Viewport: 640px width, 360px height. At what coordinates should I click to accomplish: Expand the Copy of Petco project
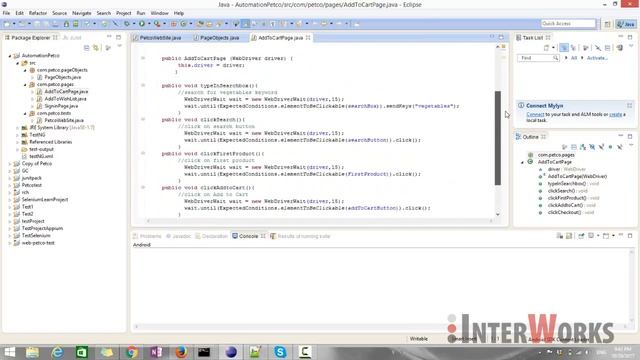click(x=10, y=164)
